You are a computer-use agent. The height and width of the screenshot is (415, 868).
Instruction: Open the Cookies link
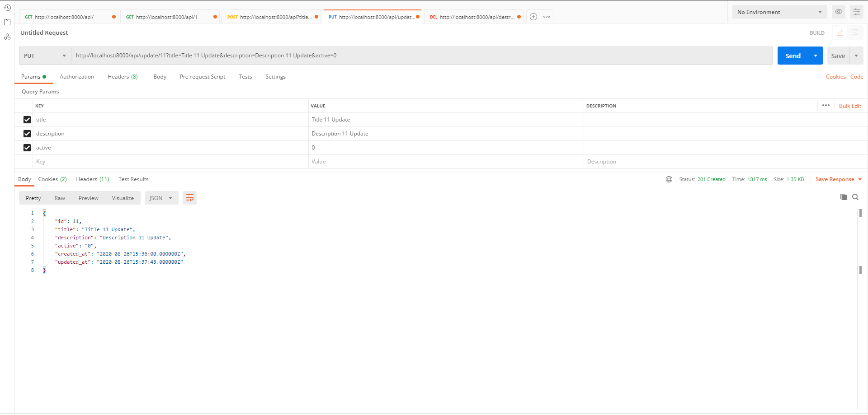tap(836, 77)
